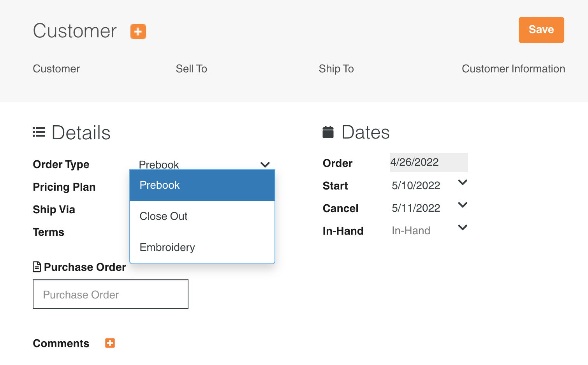The height and width of the screenshot is (365, 588).
Task: Select the Ship To column label
Action: 336,69
